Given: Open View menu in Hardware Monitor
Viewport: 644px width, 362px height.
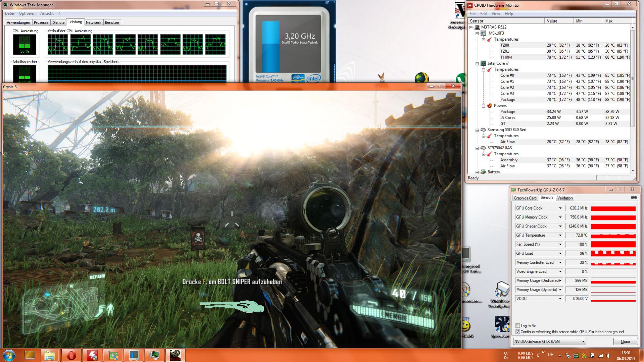Looking at the screenshot, I should 496,14.
